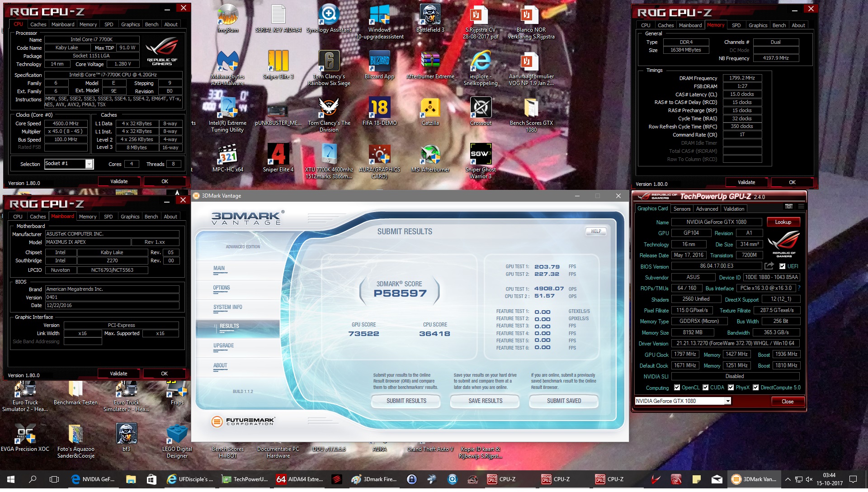Launch Sniper Elite 3 shortcut
868x492 pixels.
coord(278,65)
